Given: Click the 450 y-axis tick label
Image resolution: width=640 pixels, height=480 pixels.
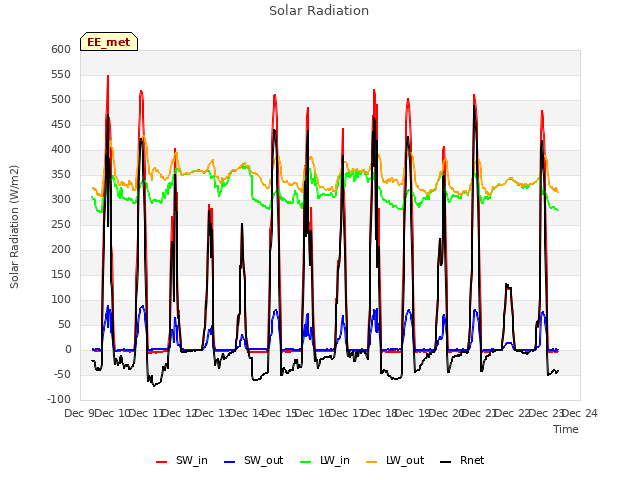Looking at the screenshot, I should 61,124.
